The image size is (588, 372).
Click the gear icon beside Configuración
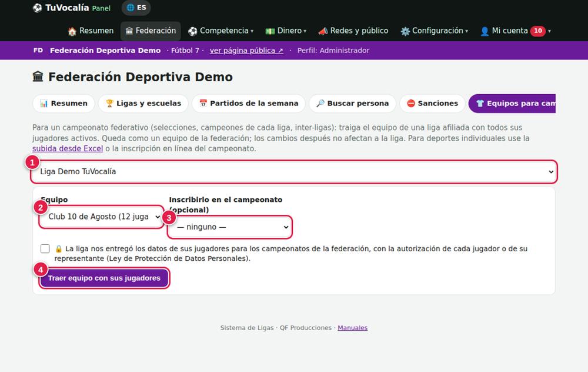point(405,31)
